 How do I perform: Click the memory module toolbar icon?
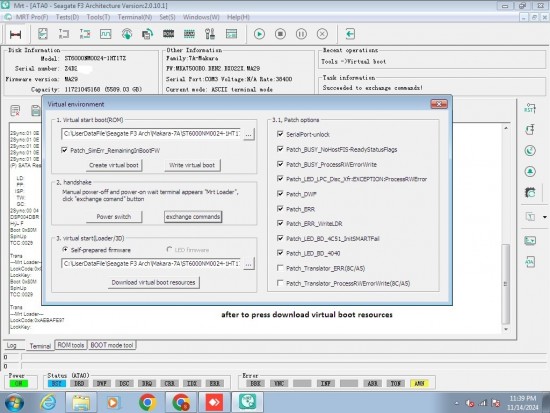click(189, 34)
